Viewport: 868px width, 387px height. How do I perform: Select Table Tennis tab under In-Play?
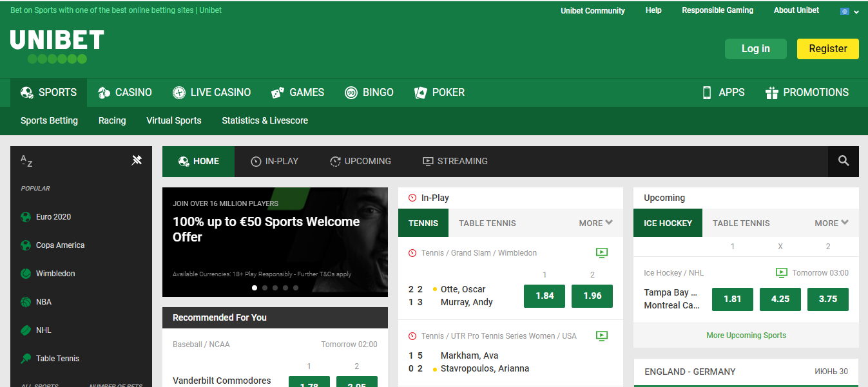487,223
